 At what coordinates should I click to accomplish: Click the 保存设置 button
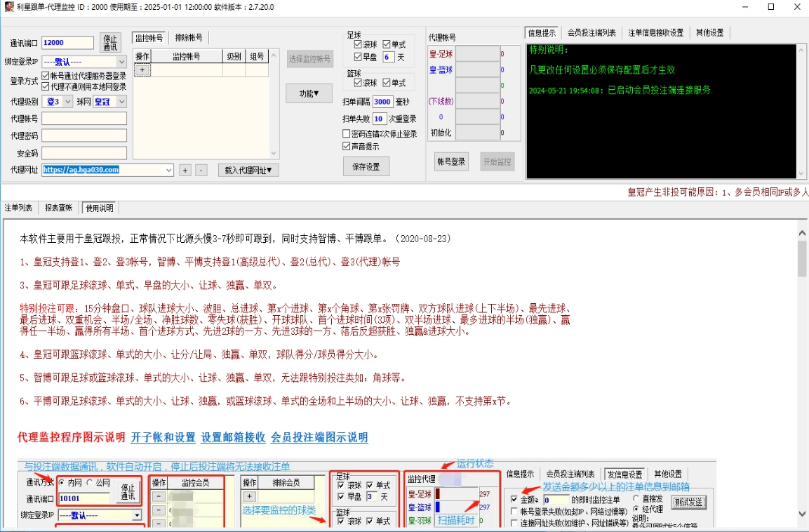click(x=366, y=166)
